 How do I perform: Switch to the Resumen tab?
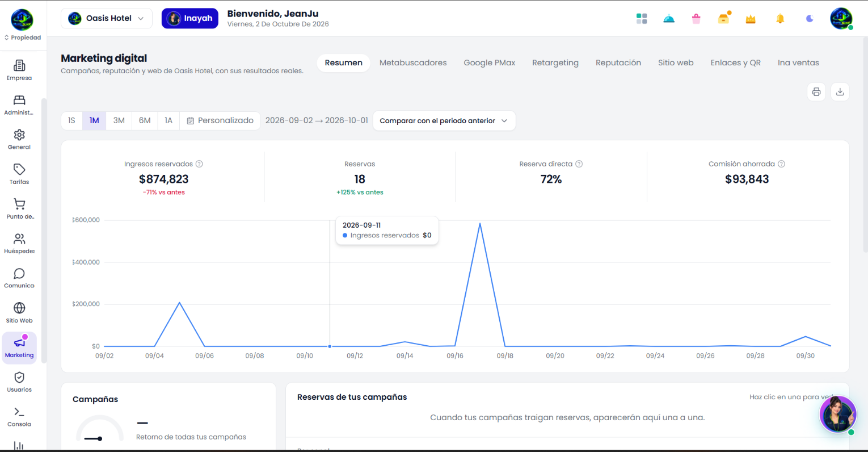pos(343,63)
